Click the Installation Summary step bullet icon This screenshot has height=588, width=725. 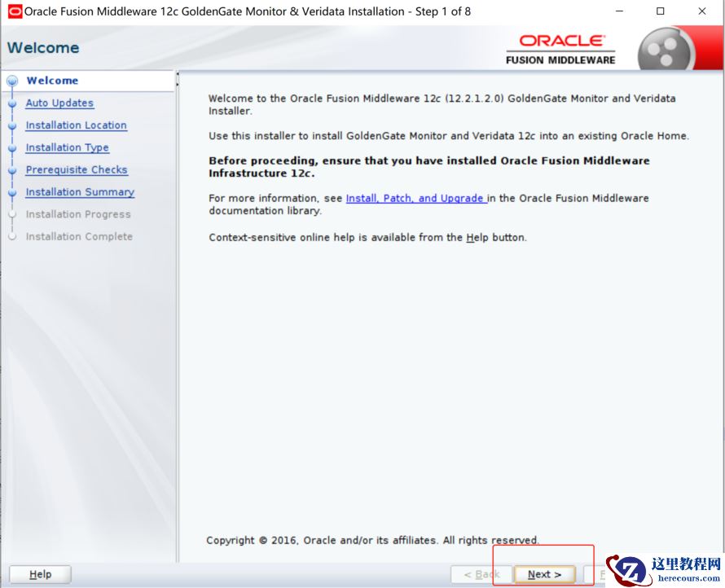tap(12, 193)
